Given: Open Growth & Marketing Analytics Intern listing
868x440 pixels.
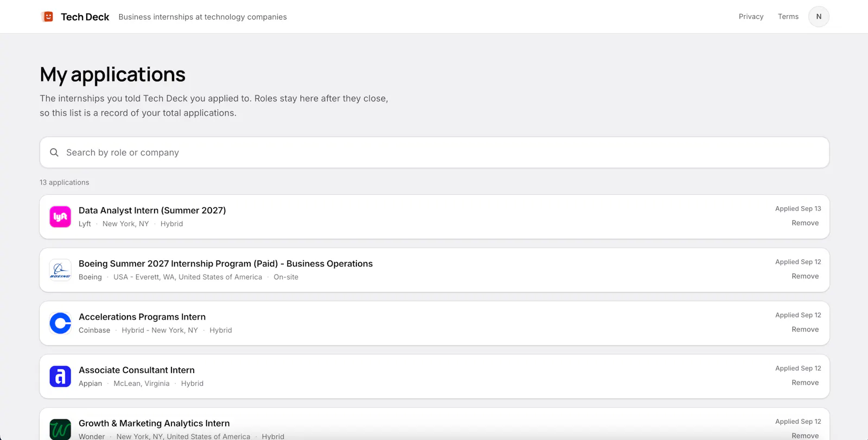Looking at the screenshot, I should point(154,423).
